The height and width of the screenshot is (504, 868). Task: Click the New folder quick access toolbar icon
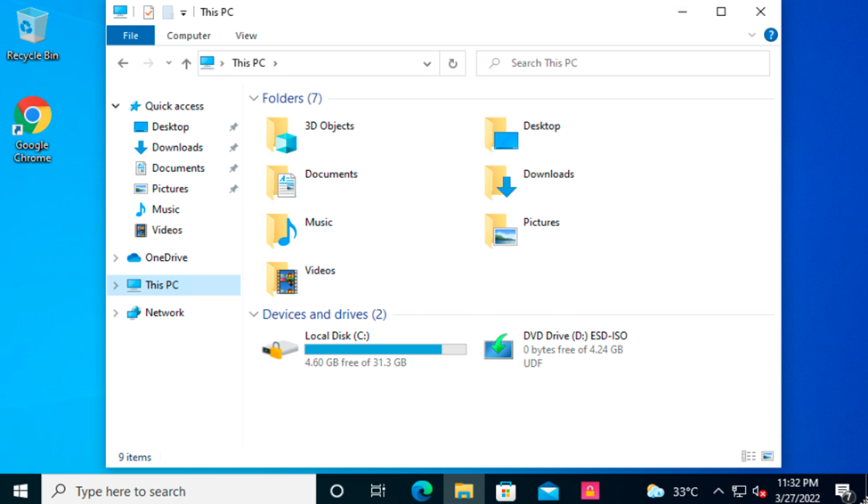tap(167, 12)
